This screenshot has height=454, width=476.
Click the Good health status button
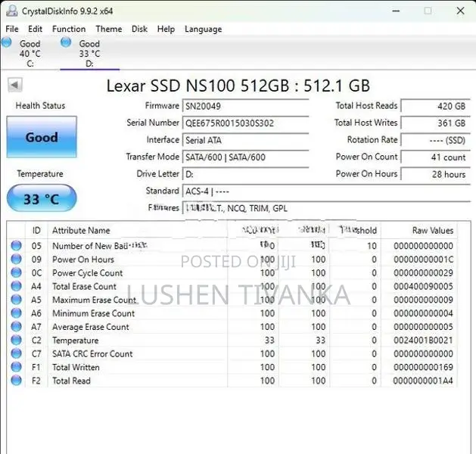(42, 137)
